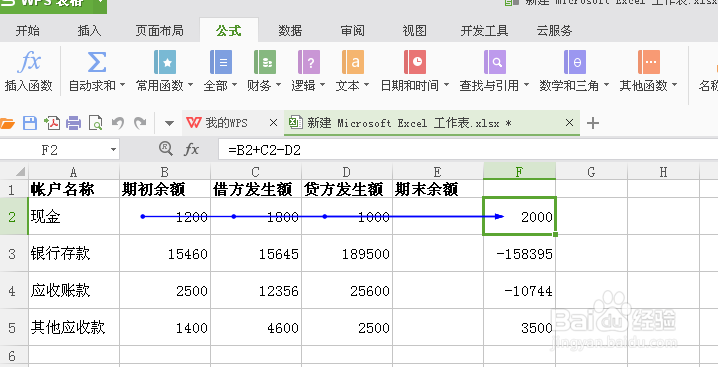The width and height of the screenshot is (718, 367).
Task: Click the save floppy disk icon
Action: (x=30, y=123)
